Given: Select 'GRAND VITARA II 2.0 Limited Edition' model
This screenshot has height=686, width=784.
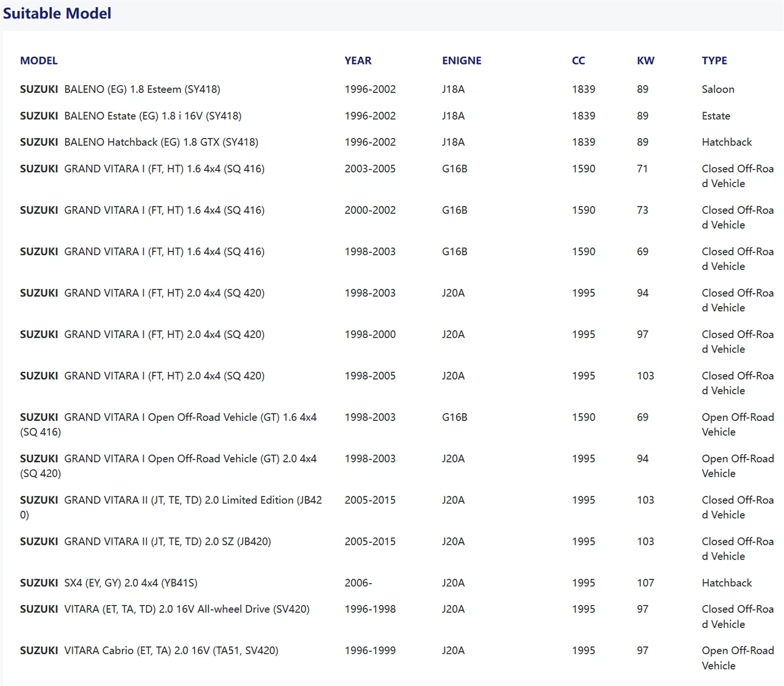Looking at the screenshot, I should click(171, 507).
